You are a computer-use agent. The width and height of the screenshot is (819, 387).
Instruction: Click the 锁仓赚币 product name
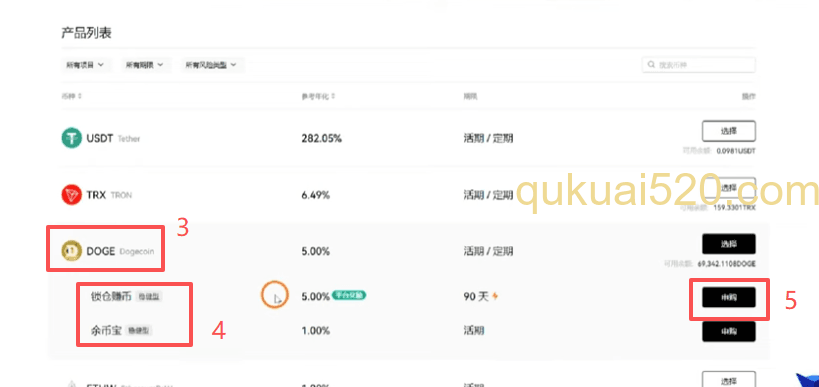(x=111, y=296)
